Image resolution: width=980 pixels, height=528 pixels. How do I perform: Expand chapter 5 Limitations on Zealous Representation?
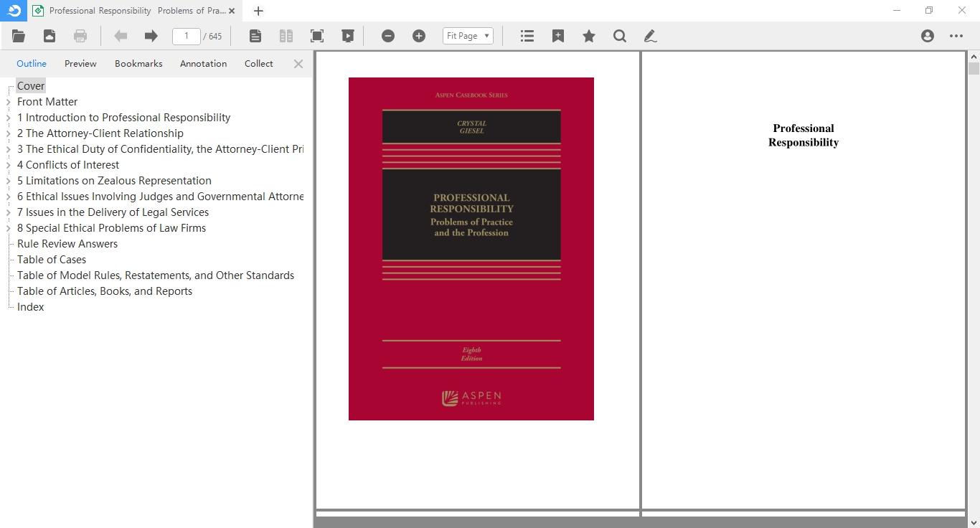pyautogui.click(x=8, y=181)
